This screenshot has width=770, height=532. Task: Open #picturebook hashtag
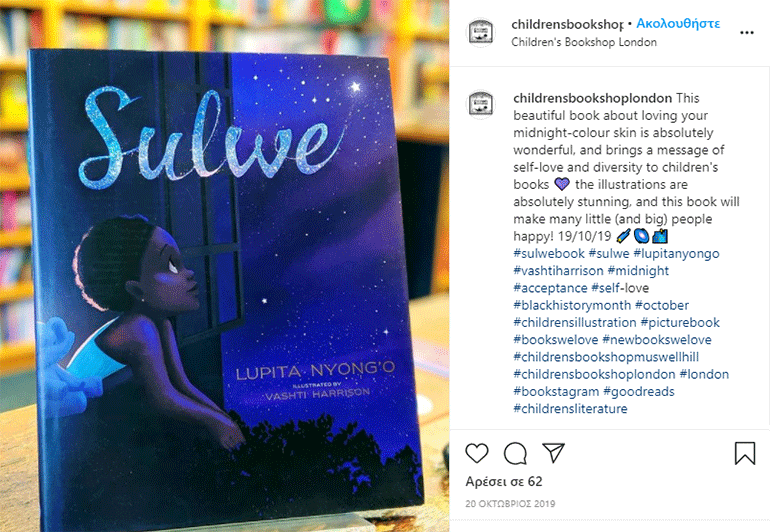[680, 322]
